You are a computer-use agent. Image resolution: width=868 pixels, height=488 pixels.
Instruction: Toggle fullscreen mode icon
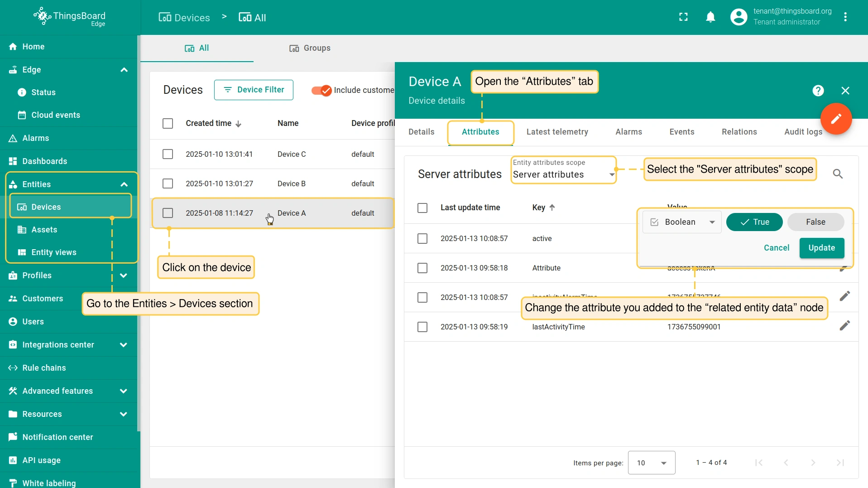click(x=683, y=17)
